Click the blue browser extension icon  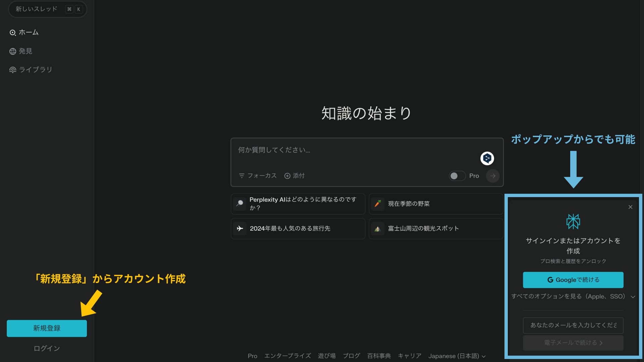coord(487,158)
